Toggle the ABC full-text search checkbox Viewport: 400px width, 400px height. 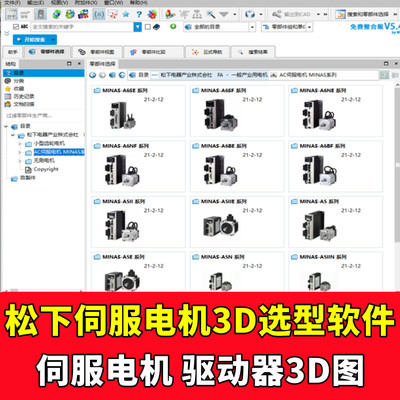click(x=16, y=27)
